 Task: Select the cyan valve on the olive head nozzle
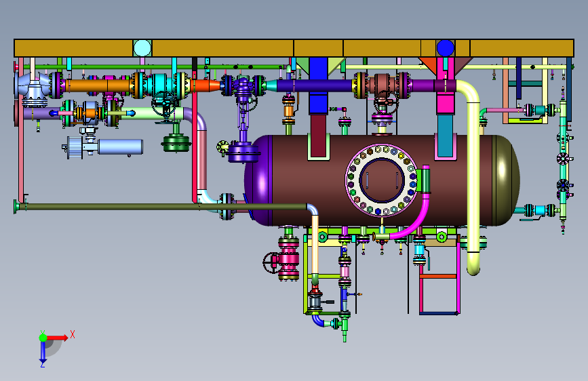[x=539, y=210]
